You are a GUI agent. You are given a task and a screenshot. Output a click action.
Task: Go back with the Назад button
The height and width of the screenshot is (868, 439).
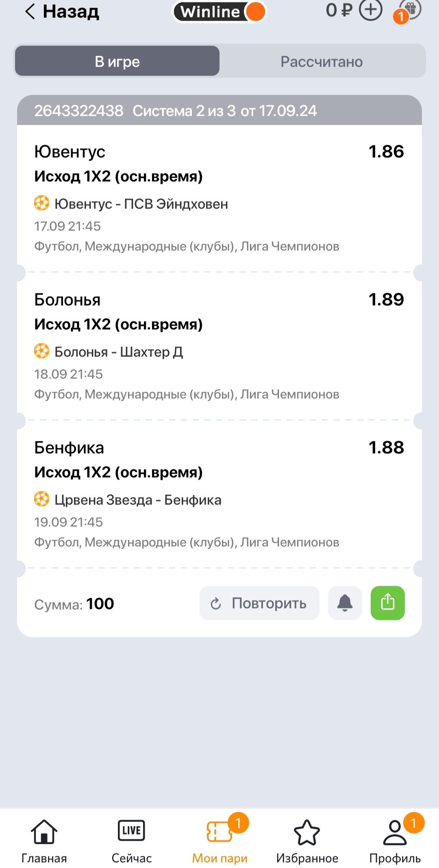[x=62, y=11]
